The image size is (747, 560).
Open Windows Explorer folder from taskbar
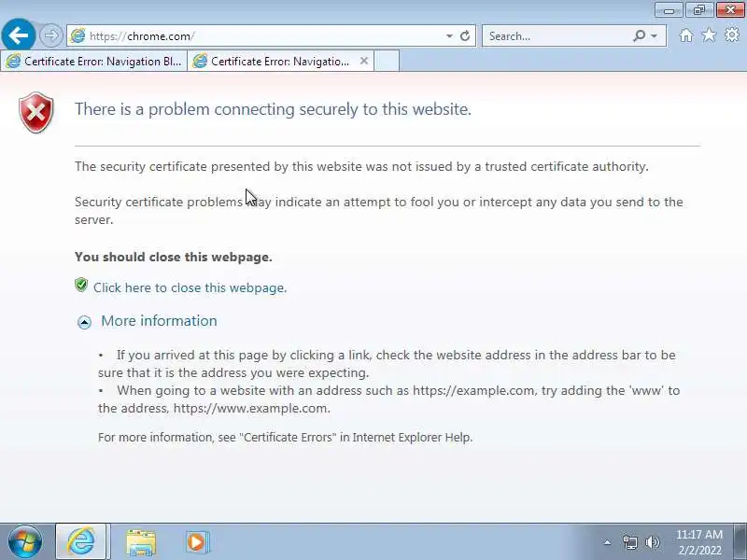point(141,542)
